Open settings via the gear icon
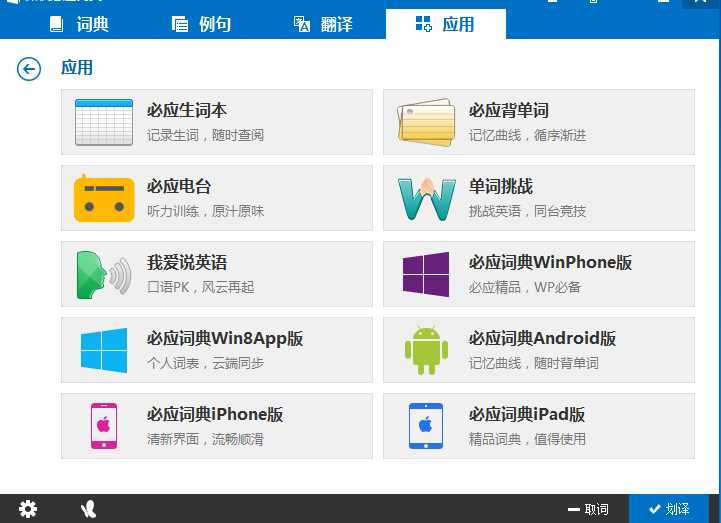Screen dimensions: 721x523 pyautogui.click(x=28, y=509)
